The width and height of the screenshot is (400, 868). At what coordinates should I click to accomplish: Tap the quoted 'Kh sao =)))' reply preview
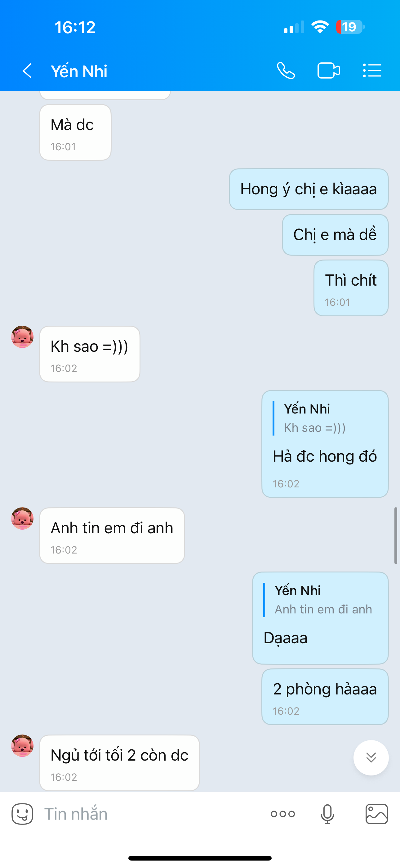click(315, 418)
